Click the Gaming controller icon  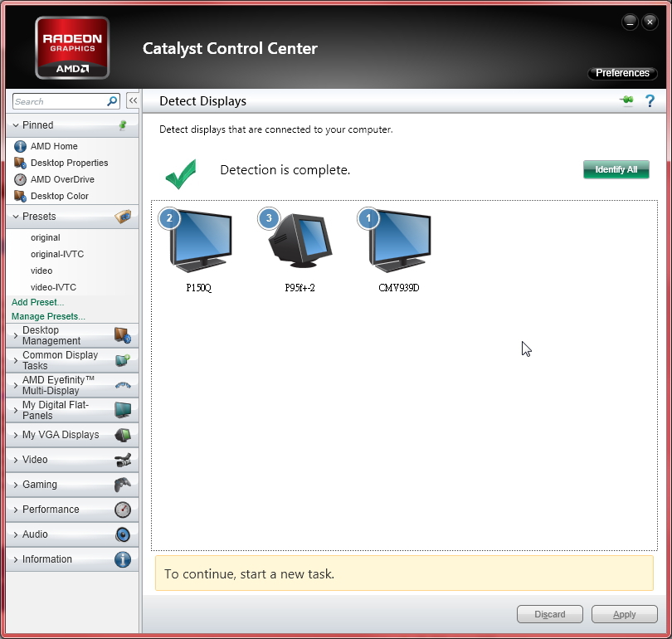click(x=123, y=485)
